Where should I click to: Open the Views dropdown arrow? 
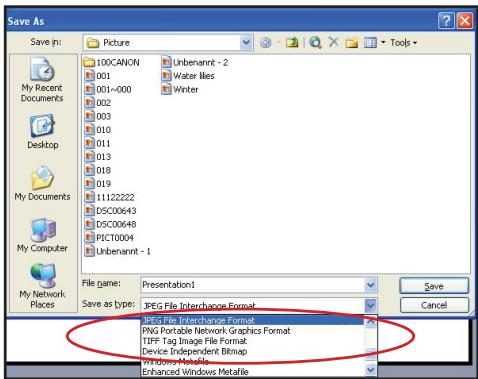[383, 43]
